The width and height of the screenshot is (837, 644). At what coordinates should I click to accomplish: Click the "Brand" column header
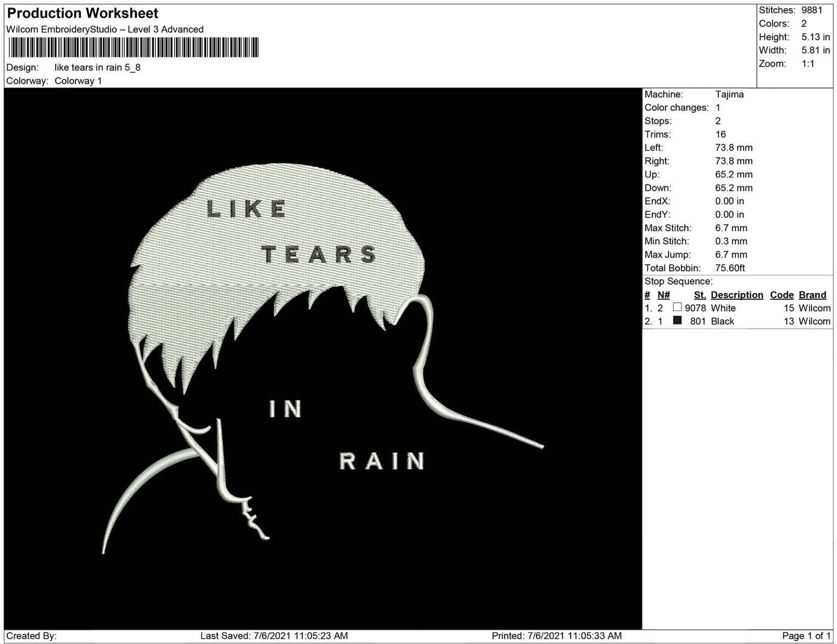point(813,295)
